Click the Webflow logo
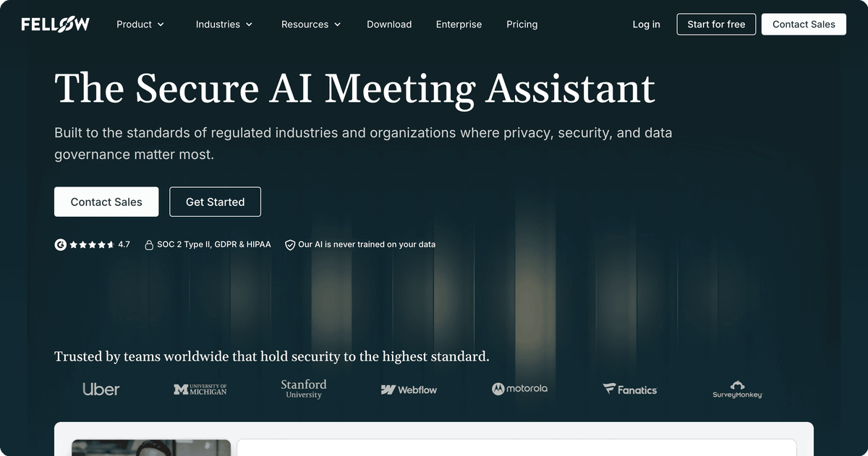The height and width of the screenshot is (456, 868). (x=409, y=390)
